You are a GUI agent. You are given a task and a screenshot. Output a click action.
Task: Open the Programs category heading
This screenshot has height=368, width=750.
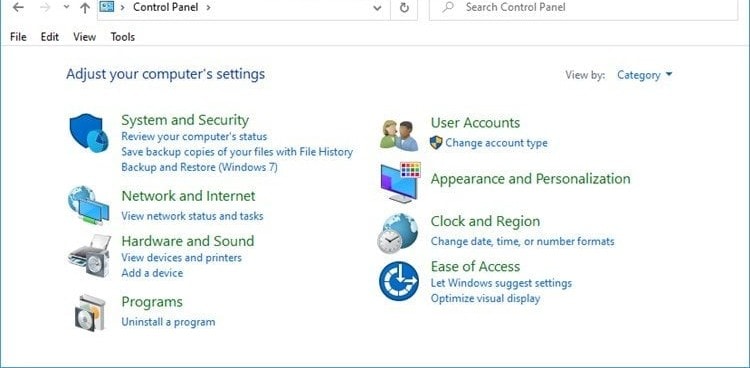click(152, 302)
